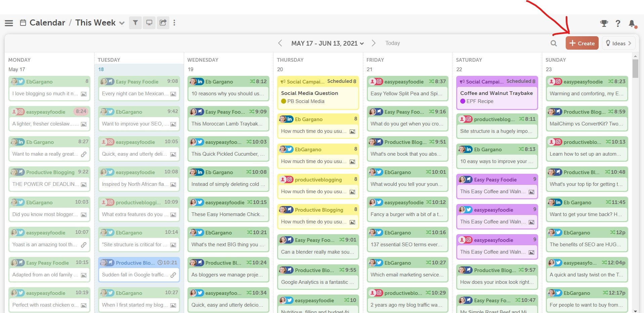Click Instagram avatar on easypeasyfoodie 8:24 post
644x313 pixels.
[17, 112]
